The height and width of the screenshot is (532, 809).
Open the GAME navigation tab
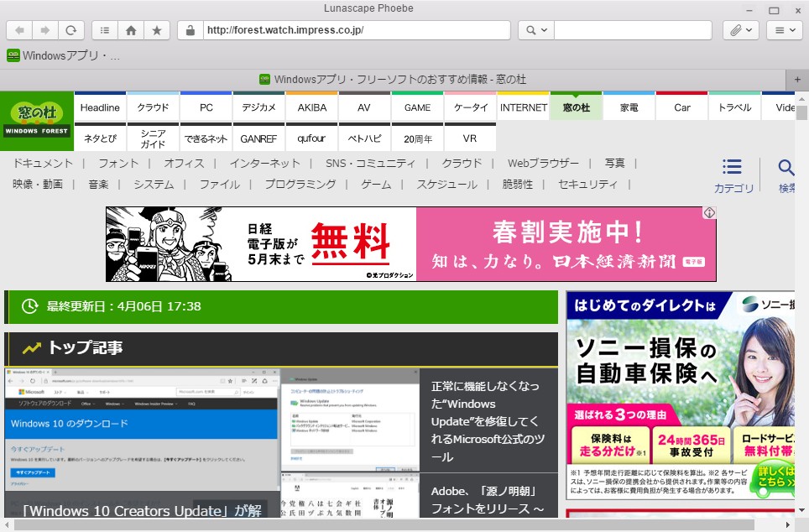[x=417, y=107]
